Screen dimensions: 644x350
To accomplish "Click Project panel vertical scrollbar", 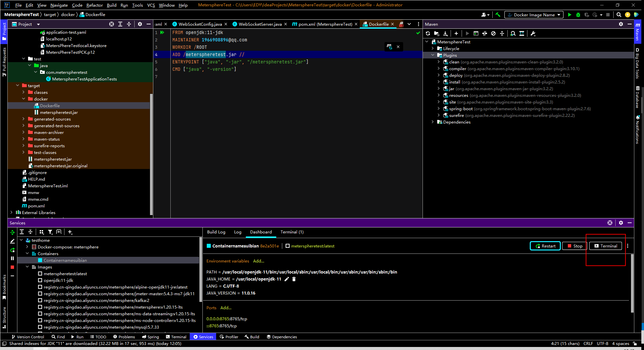I will (151, 154).
